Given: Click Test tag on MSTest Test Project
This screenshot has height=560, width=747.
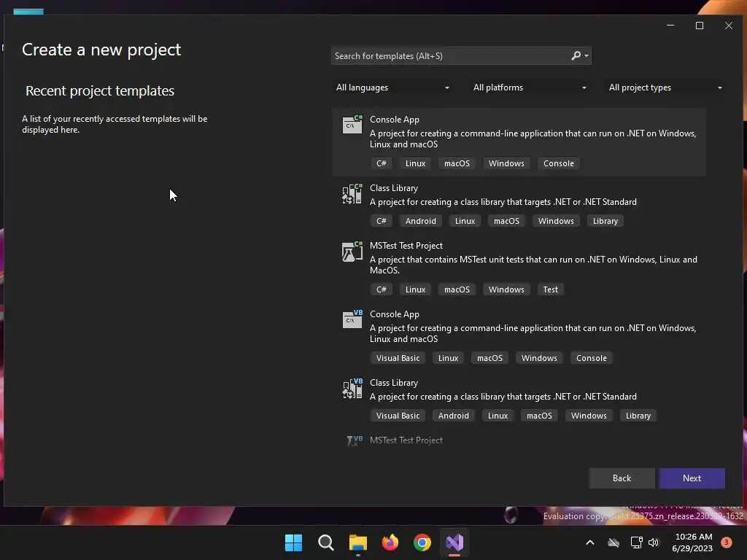Looking at the screenshot, I should [550, 289].
